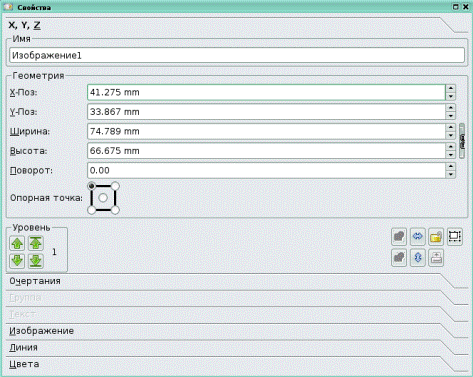Expand the Очертания tab

(237, 281)
